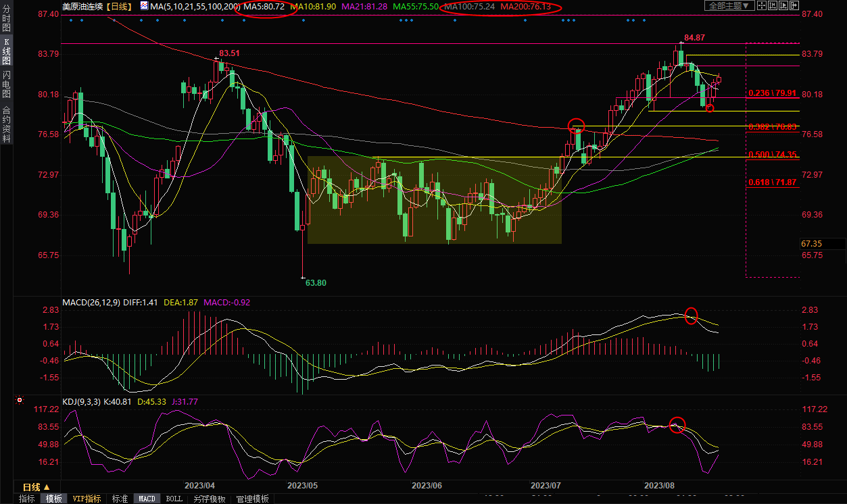Click the chart playback icon at top right
The height and width of the screenshot is (504, 847).
pos(788,5)
